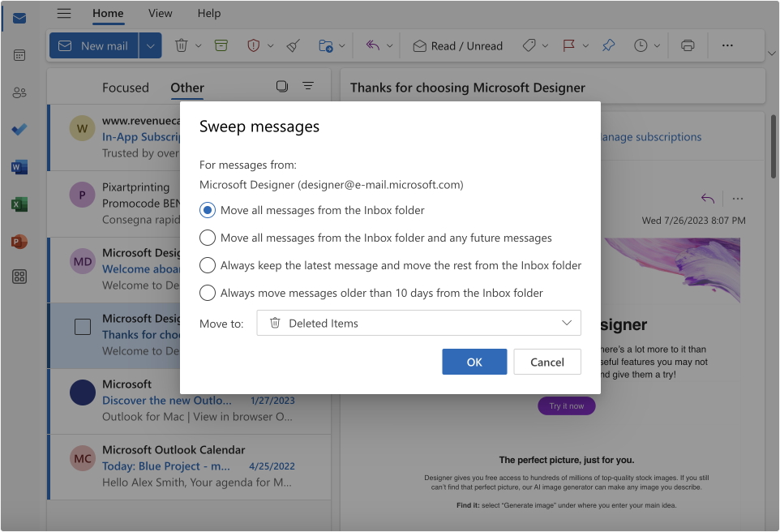Select the Sweep broom icon in the toolbar

click(294, 45)
